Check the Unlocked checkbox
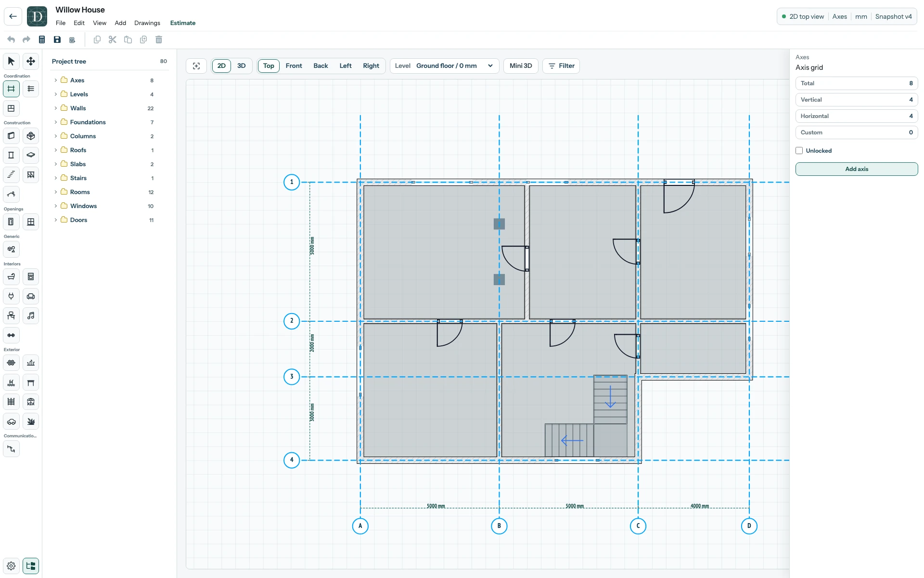Viewport: 924px width, 578px height. point(799,151)
